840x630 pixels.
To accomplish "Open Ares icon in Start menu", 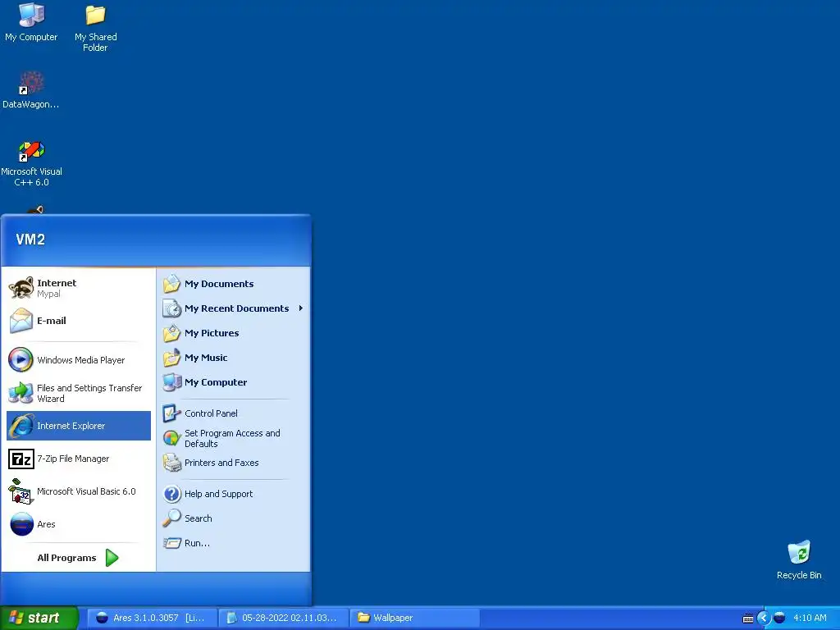I will tap(21, 524).
